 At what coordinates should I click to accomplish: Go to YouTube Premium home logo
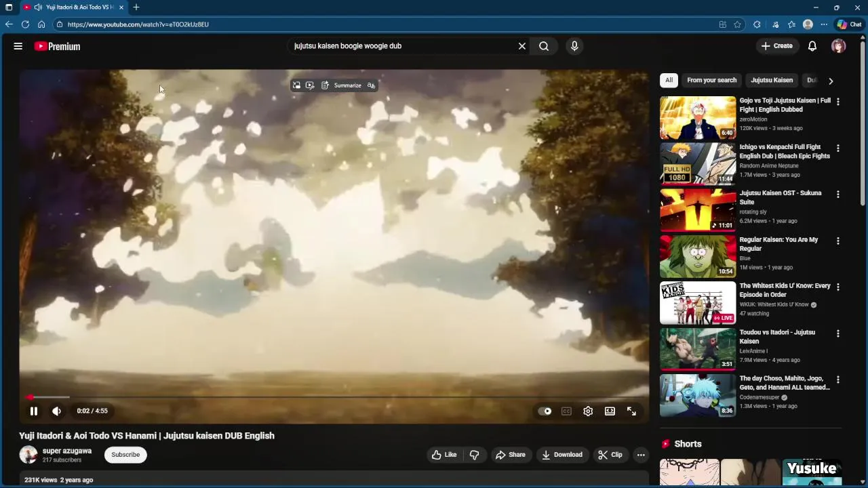coord(57,46)
